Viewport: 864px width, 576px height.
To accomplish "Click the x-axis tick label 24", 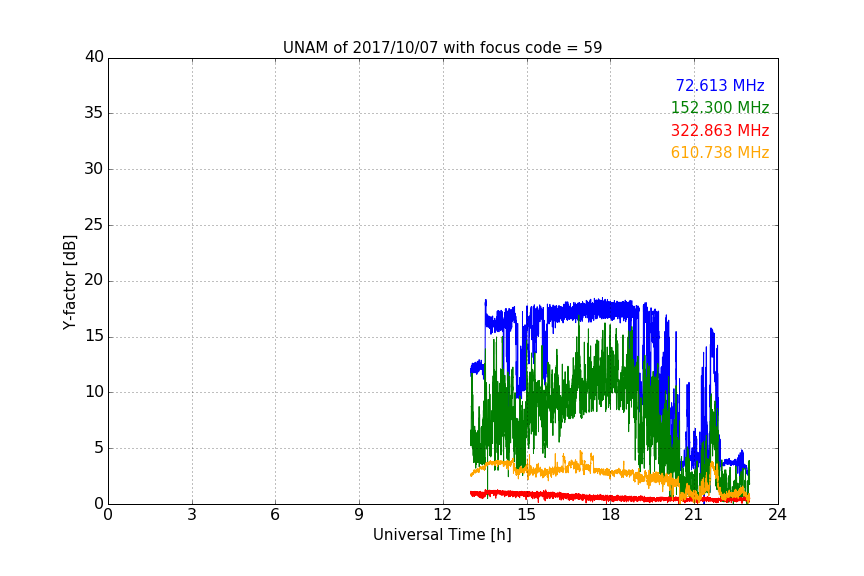I will 777,515.
